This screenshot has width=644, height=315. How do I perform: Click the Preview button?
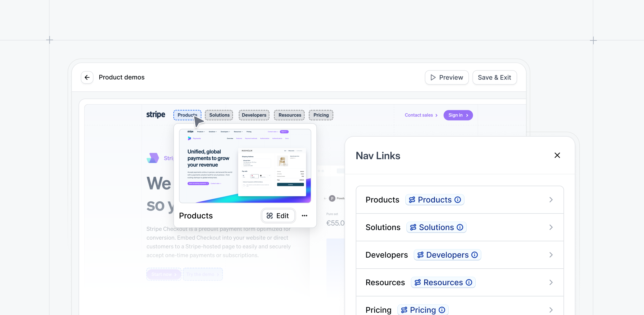tap(447, 77)
